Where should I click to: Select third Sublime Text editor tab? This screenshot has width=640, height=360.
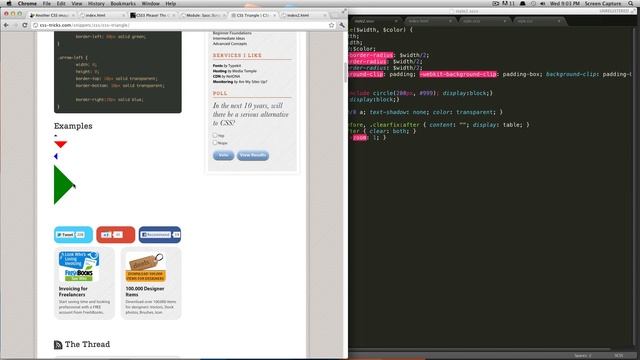point(483,21)
